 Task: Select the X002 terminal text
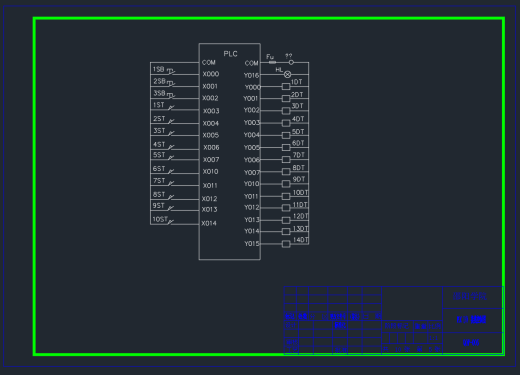point(210,98)
